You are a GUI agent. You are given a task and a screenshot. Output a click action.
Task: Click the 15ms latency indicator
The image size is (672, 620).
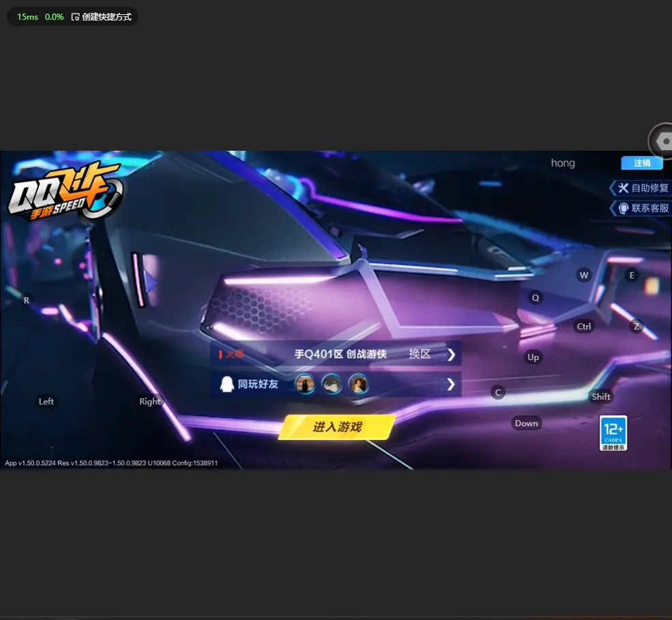click(27, 16)
